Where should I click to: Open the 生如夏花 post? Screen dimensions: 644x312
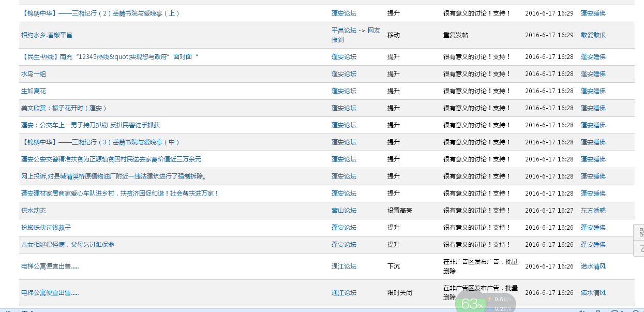click(34, 91)
